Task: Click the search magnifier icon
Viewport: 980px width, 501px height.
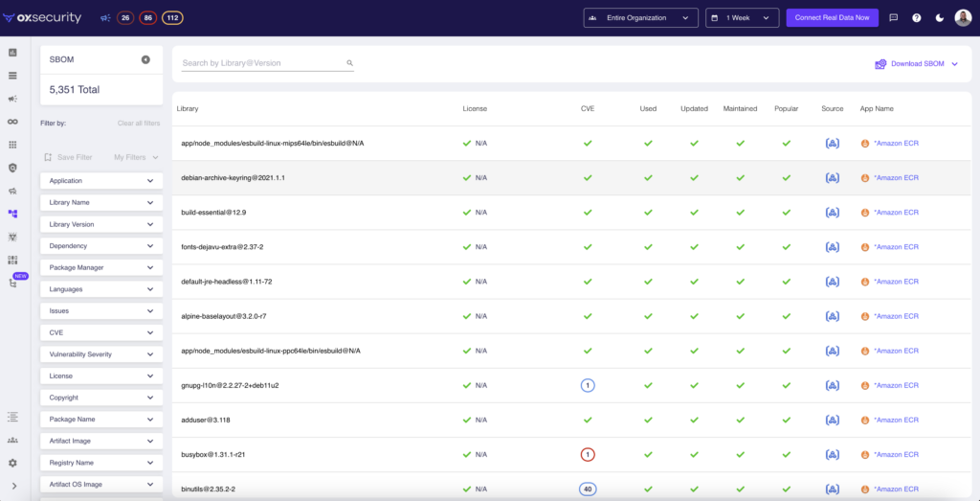Action: click(x=350, y=63)
